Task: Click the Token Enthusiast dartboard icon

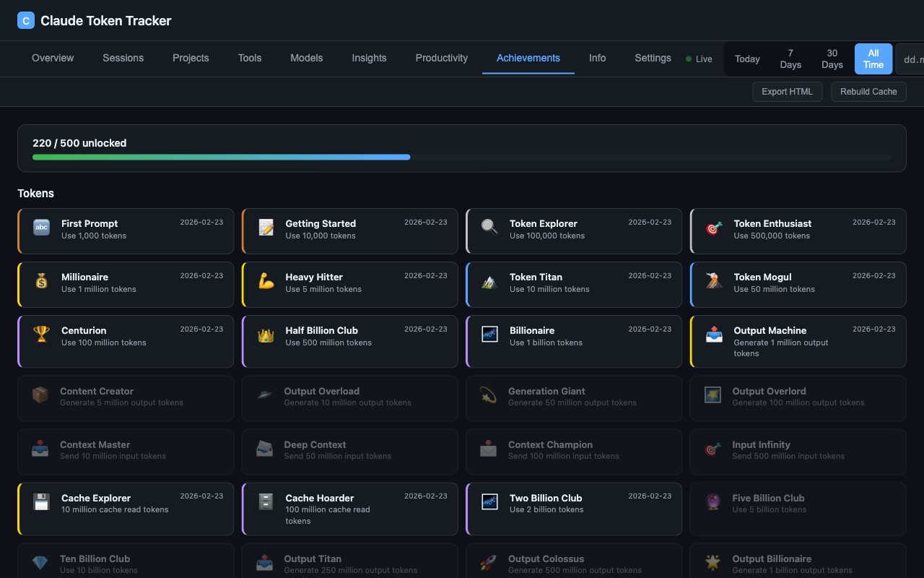Action: [x=713, y=228]
